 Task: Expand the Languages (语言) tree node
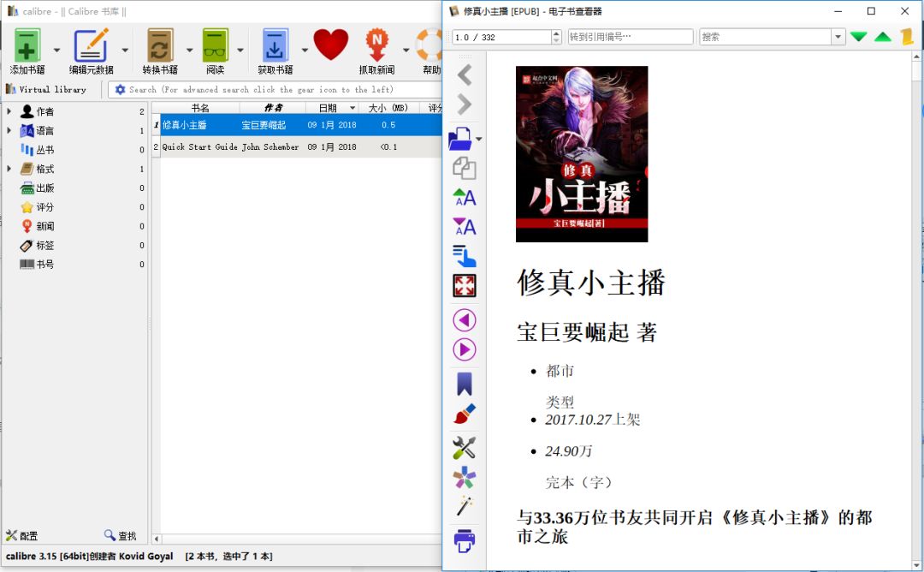(x=9, y=130)
